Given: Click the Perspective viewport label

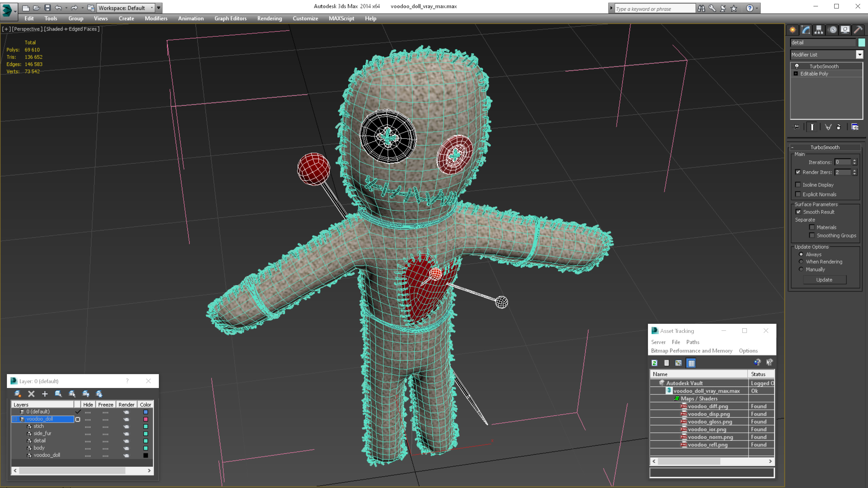Looking at the screenshot, I should 27,29.
